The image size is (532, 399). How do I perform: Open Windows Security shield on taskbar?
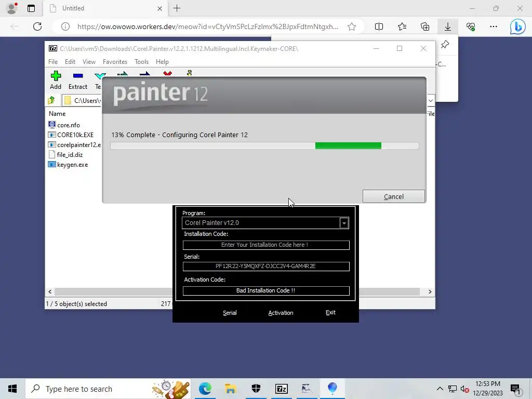pos(256,389)
